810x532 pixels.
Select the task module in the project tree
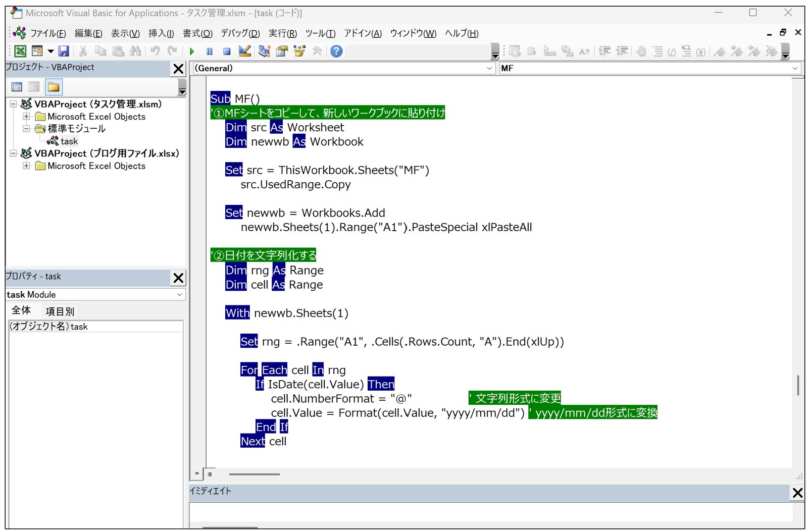69,141
